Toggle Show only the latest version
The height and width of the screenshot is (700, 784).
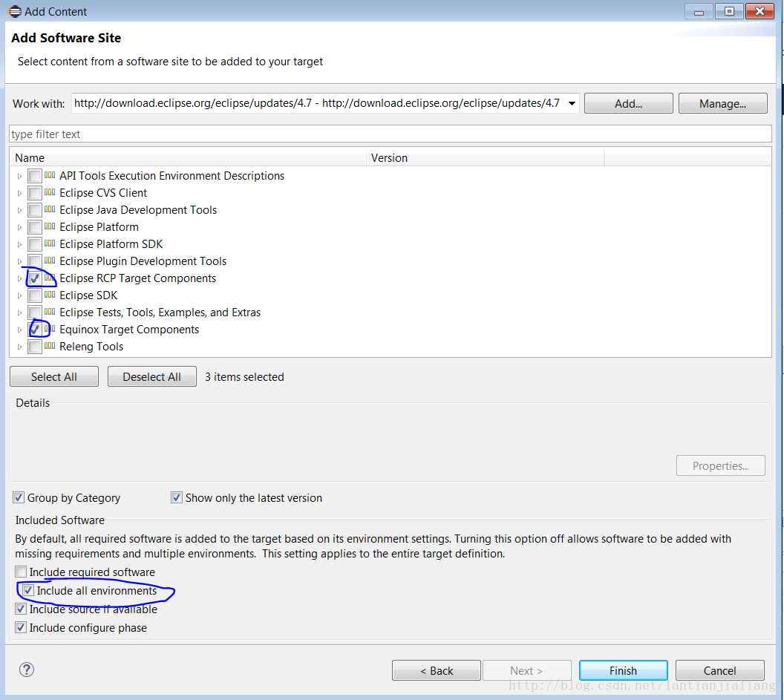(x=177, y=497)
